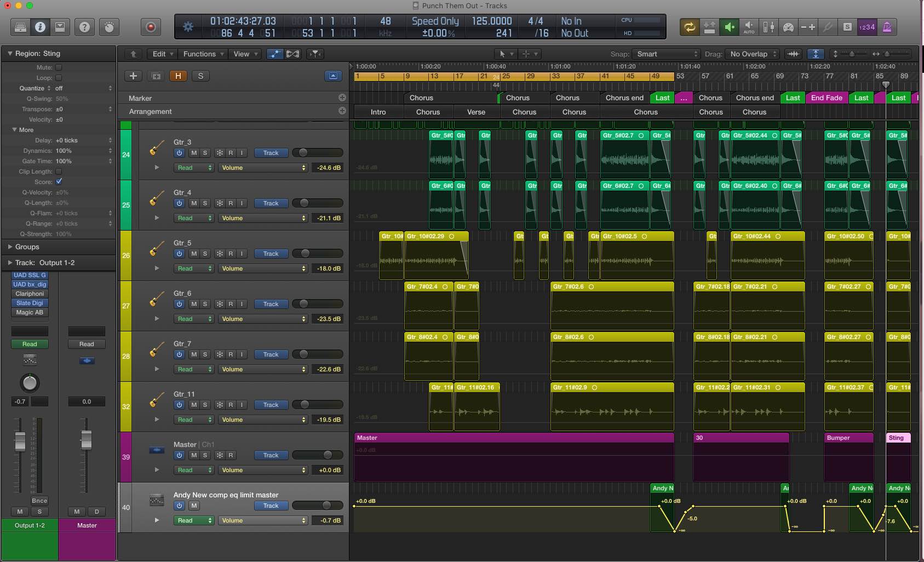
Task: Toggle the 1234 Count-in button
Action: 867,27
